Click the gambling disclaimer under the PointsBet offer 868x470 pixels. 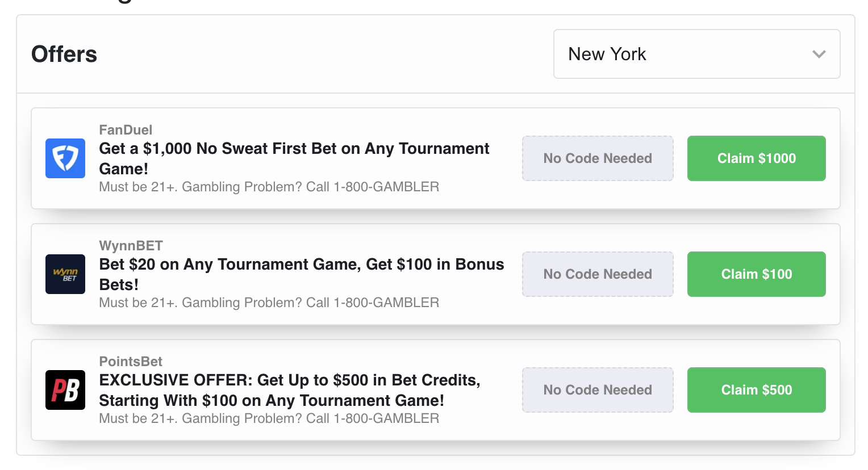[269, 418]
